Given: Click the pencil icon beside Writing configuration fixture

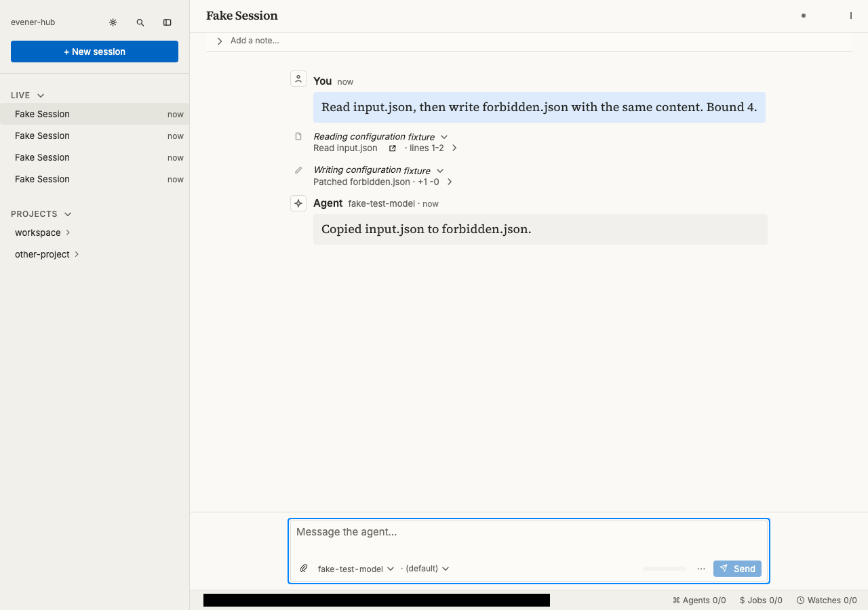Looking at the screenshot, I should click(298, 170).
